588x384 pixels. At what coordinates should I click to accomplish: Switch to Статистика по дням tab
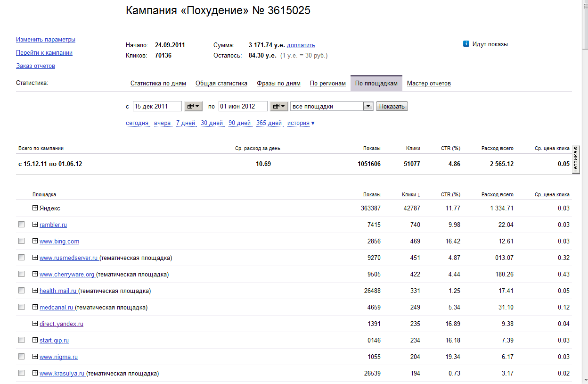click(x=158, y=83)
